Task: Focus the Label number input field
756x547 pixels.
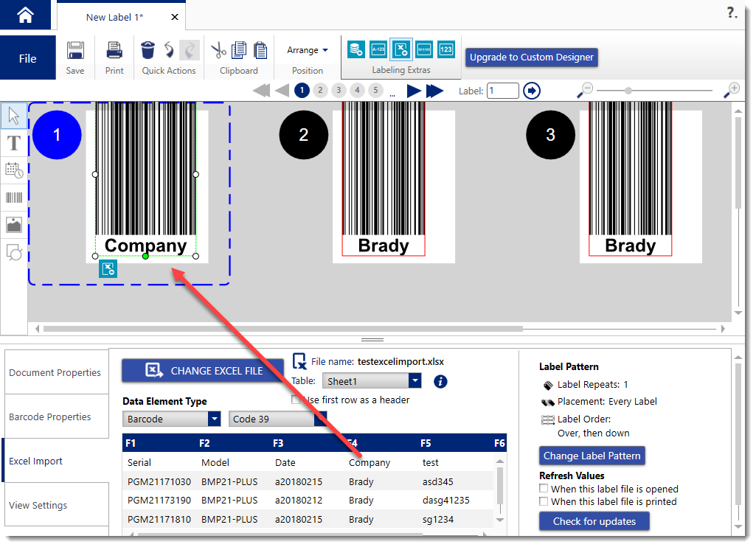Action: pyautogui.click(x=503, y=91)
